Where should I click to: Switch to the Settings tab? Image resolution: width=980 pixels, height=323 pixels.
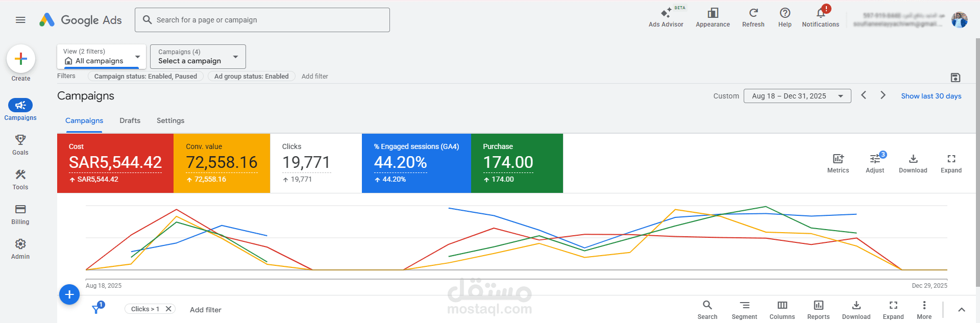170,121
